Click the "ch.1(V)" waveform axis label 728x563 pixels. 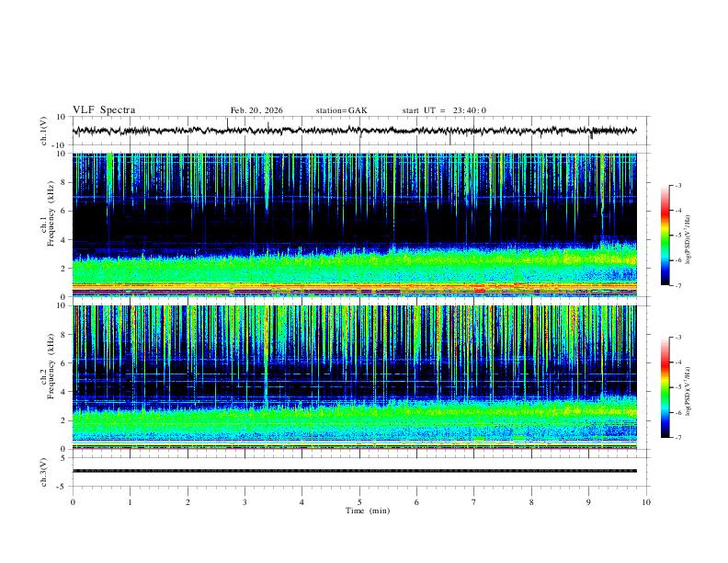tap(44, 131)
